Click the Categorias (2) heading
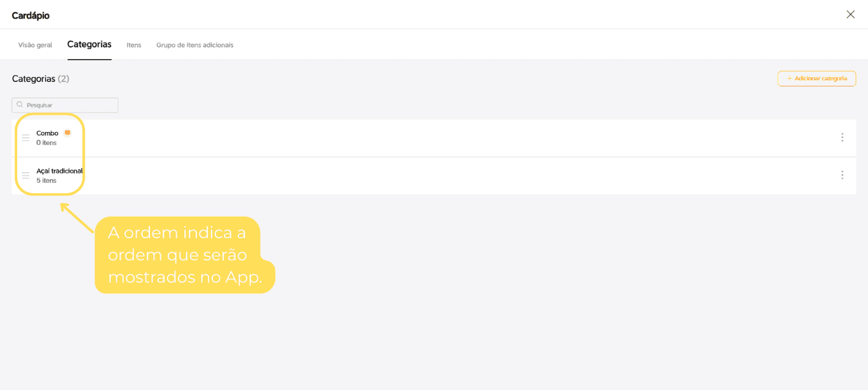Screen dimensions: 868x390 click(x=41, y=79)
